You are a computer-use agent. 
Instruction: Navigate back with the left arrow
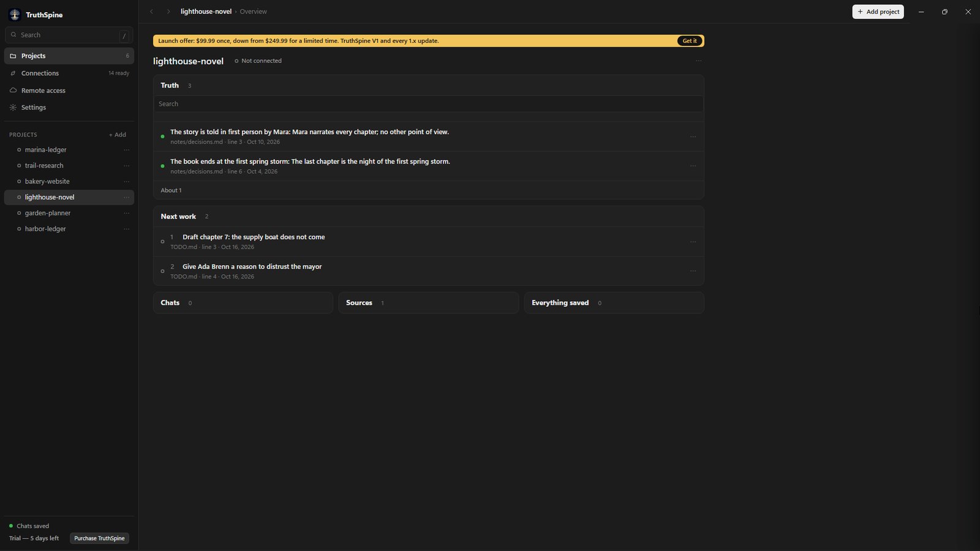[x=152, y=12]
